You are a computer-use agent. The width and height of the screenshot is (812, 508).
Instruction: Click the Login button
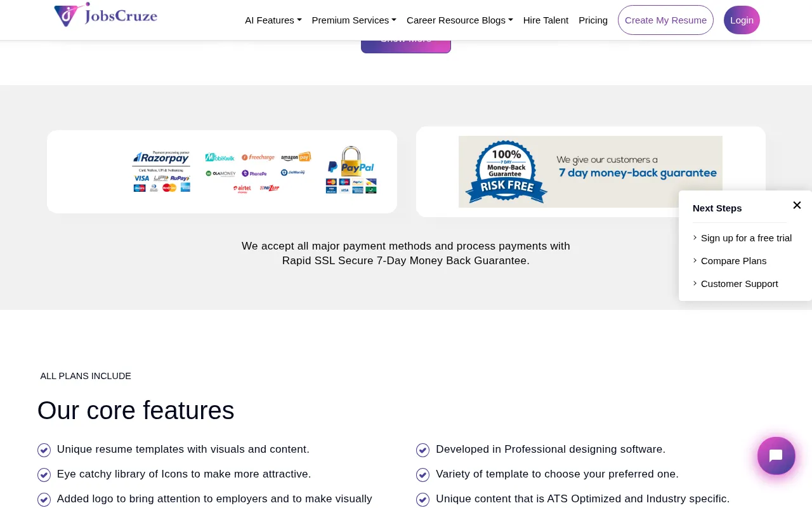click(x=742, y=20)
